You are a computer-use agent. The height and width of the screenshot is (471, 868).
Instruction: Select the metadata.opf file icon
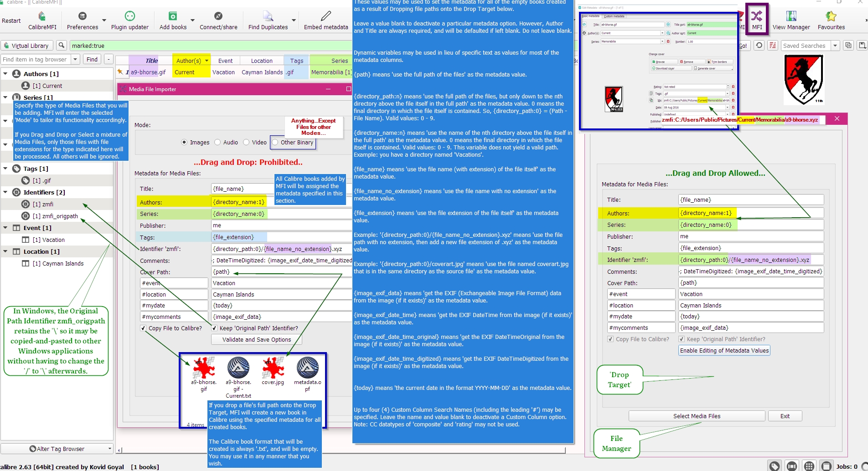click(x=308, y=368)
